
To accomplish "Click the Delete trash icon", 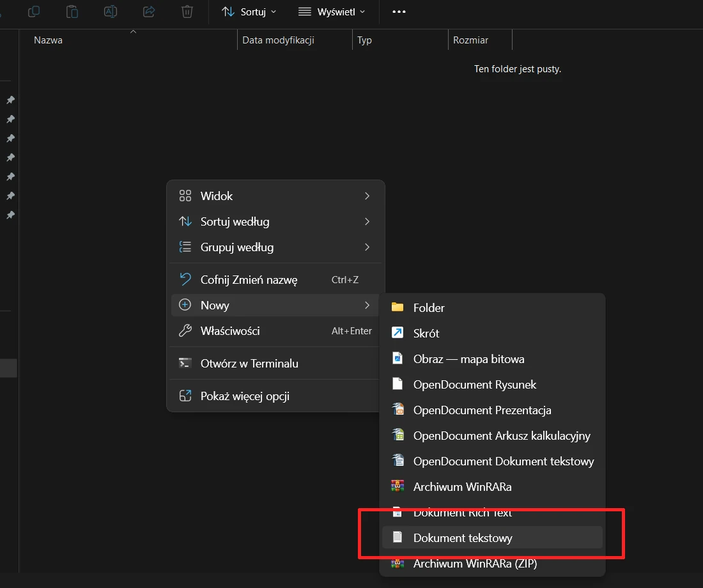I will point(187,12).
